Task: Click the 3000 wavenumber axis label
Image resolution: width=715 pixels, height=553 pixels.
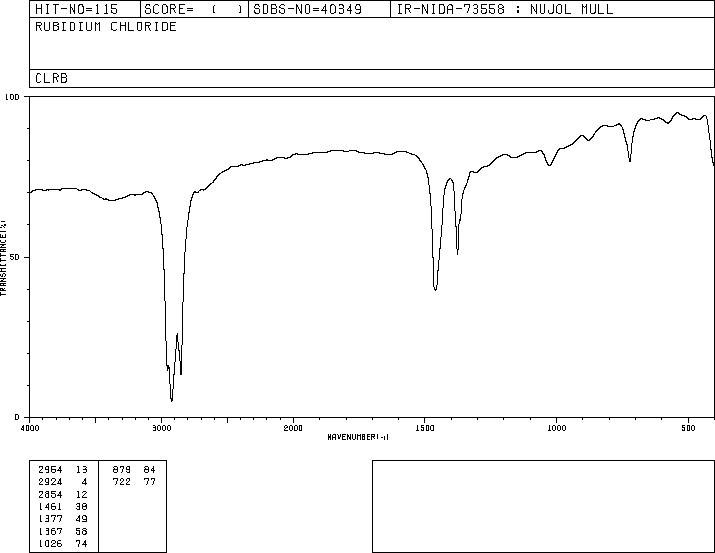Action: [x=161, y=428]
